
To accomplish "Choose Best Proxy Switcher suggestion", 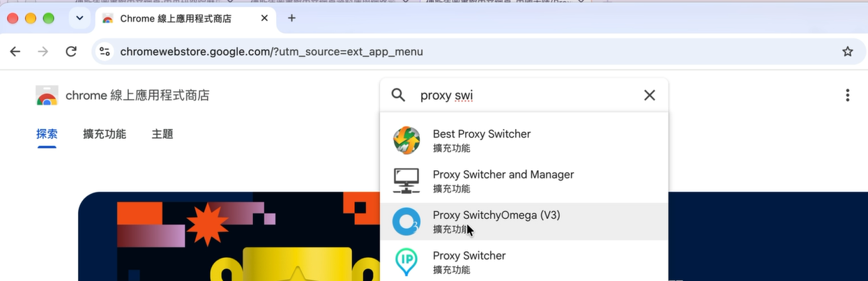I will (x=524, y=141).
